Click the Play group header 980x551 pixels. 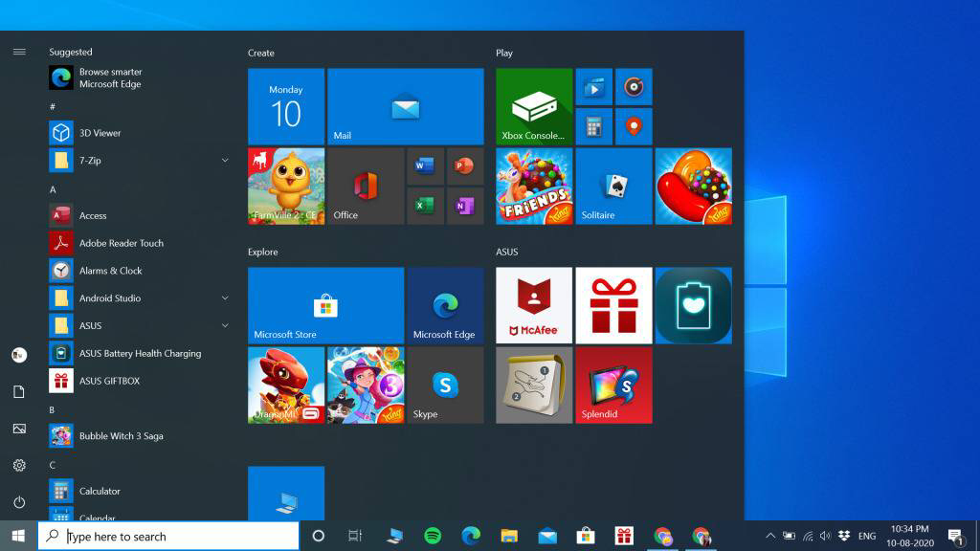pyautogui.click(x=504, y=54)
